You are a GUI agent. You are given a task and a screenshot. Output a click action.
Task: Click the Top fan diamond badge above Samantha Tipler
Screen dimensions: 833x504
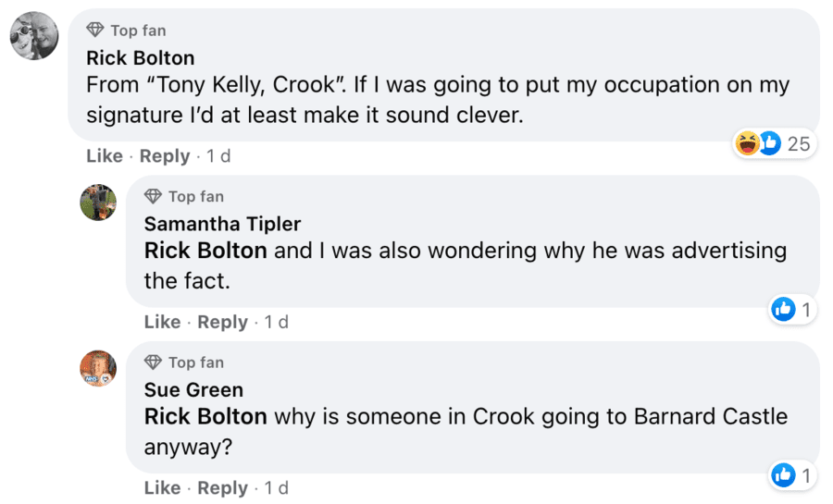tap(153, 196)
